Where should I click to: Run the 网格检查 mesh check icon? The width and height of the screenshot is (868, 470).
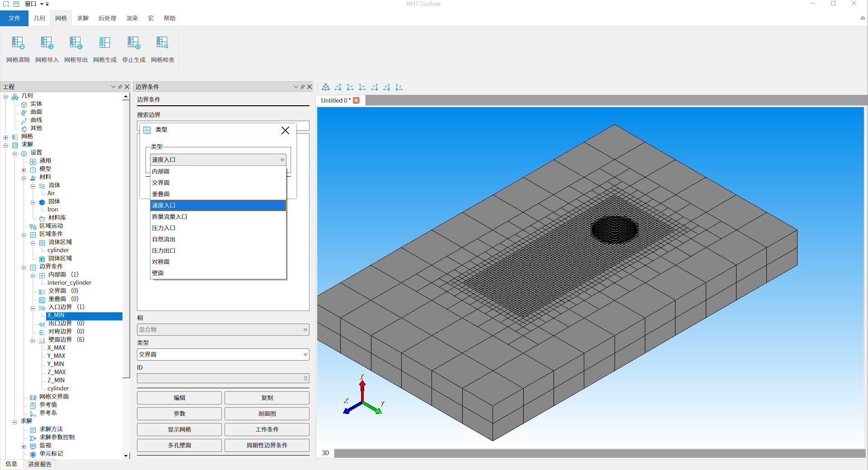[x=163, y=43]
